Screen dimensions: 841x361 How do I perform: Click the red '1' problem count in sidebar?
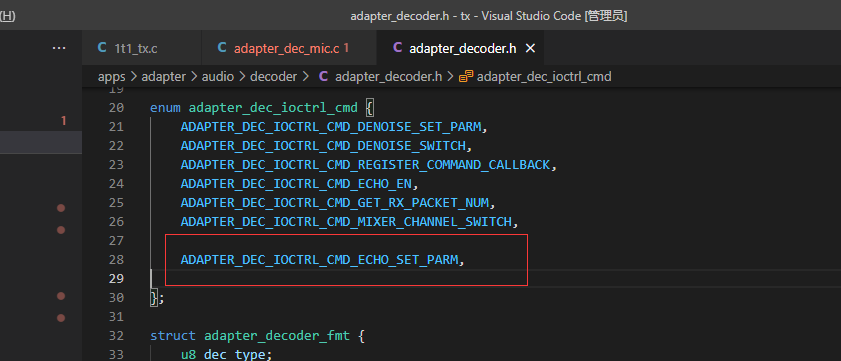[x=63, y=121]
